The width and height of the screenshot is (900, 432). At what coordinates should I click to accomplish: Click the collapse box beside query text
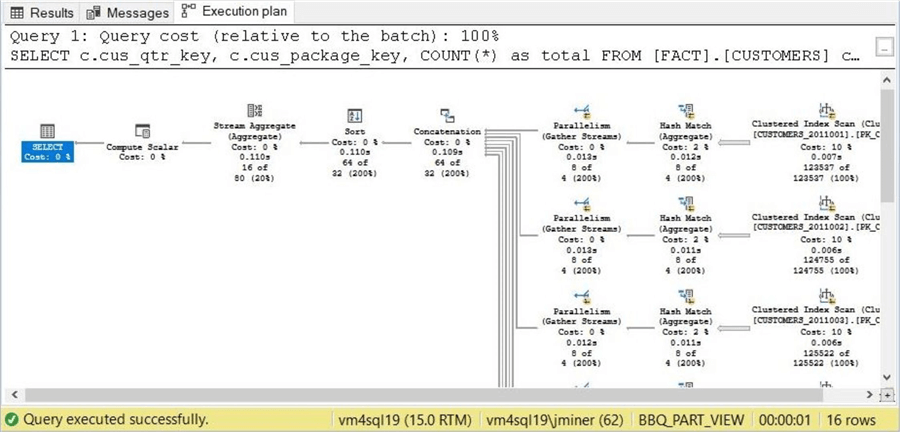click(x=885, y=47)
